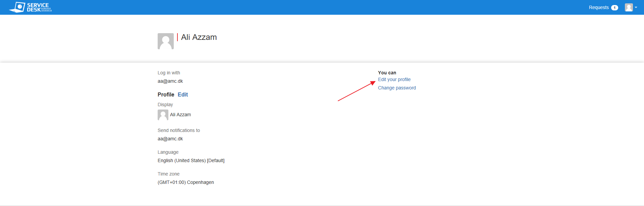Click the Ali Azzam name under Display
The image size is (644, 206).
coord(180,115)
